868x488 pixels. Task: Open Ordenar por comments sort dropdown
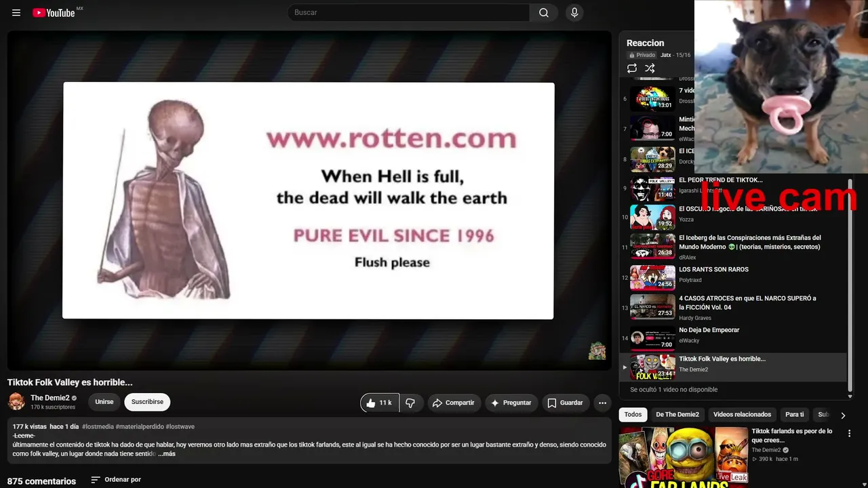[x=116, y=480]
